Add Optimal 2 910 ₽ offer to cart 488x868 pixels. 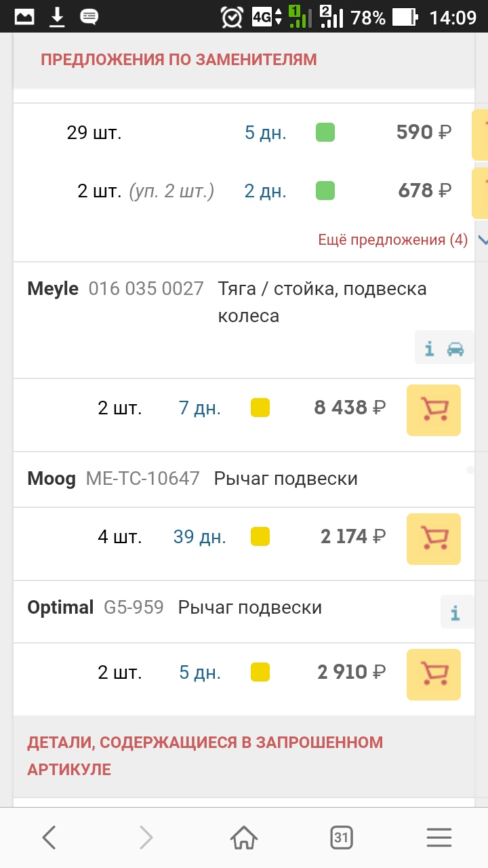click(434, 675)
